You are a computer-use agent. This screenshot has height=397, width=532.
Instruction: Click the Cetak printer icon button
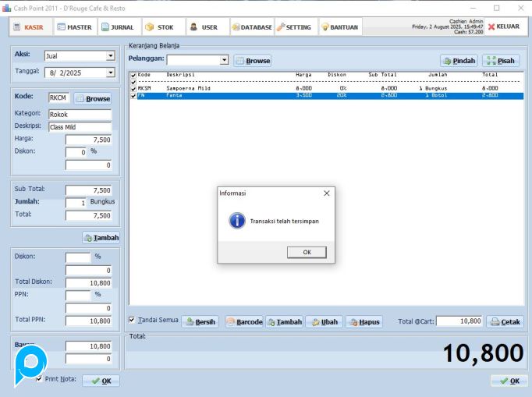click(x=505, y=321)
